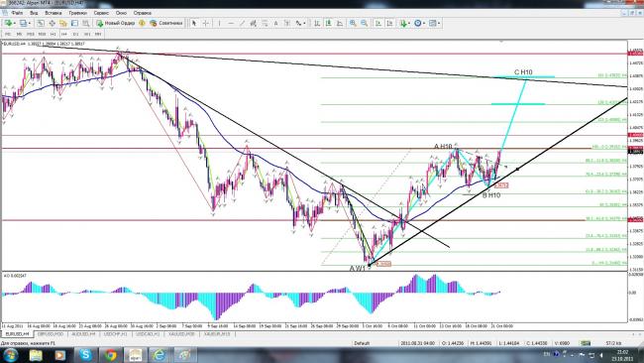The height and width of the screenshot is (363, 644).
Task: Expand the indicators list dropdown arrow
Action: tap(409, 24)
